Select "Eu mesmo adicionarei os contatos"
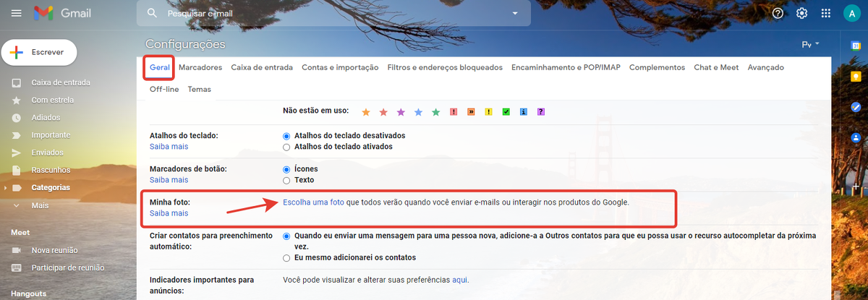The width and height of the screenshot is (868, 300). (x=287, y=257)
